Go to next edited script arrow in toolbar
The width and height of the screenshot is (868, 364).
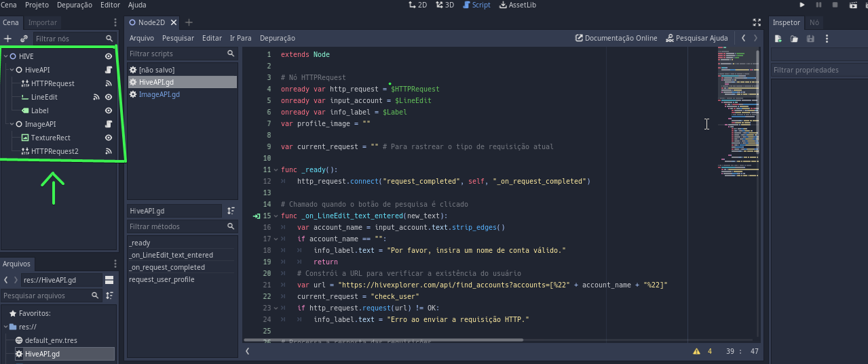click(755, 38)
